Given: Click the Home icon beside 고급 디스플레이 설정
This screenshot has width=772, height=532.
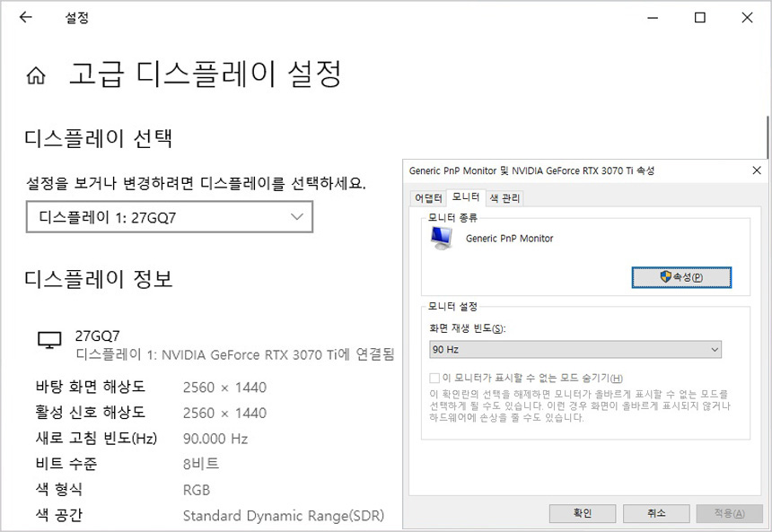Looking at the screenshot, I should click(36, 75).
